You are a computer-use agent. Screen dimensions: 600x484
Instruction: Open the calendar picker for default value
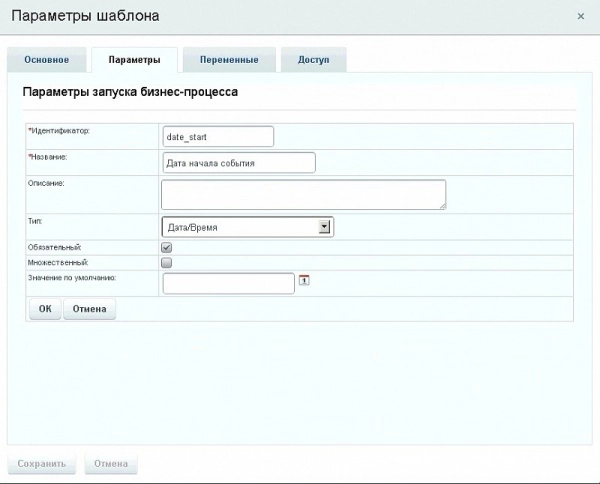coord(304,280)
